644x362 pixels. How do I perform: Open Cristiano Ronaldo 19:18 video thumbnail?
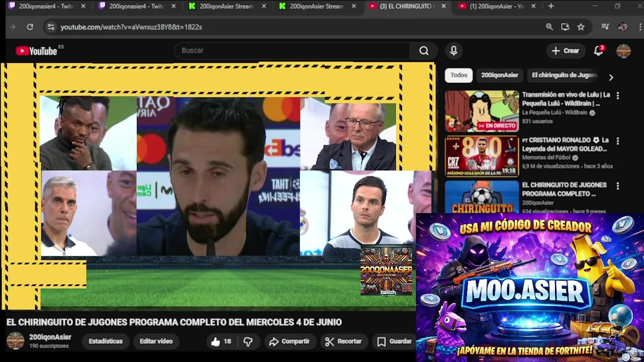coord(481,156)
